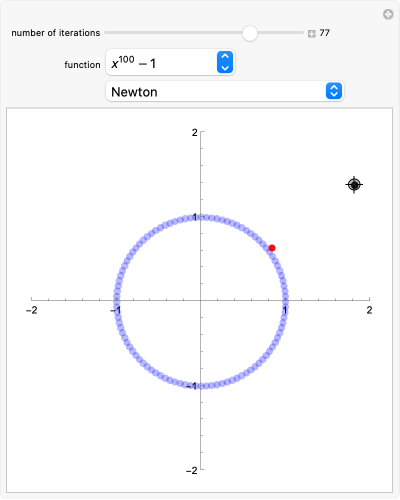Click the plus icon at top-right corner
The image size is (400, 500).
coord(388,14)
